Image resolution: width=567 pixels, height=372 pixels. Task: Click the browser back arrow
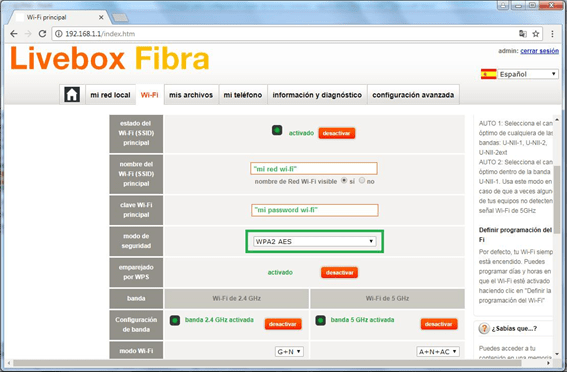(14, 34)
